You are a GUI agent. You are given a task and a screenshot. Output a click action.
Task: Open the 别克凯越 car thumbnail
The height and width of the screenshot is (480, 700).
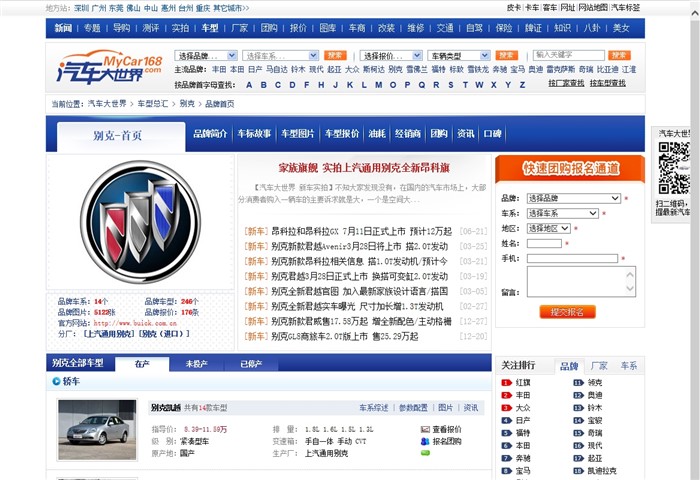[97, 430]
